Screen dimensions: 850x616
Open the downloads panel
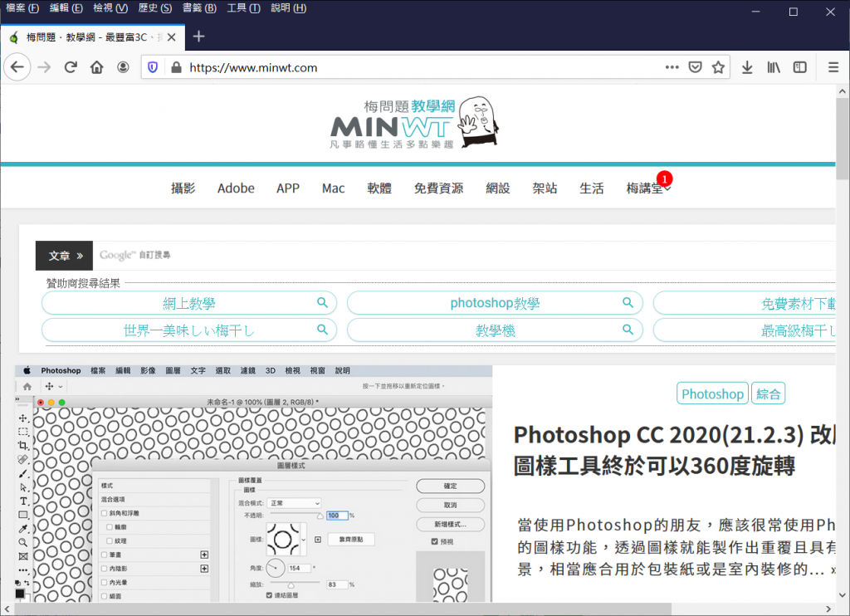click(747, 67)
